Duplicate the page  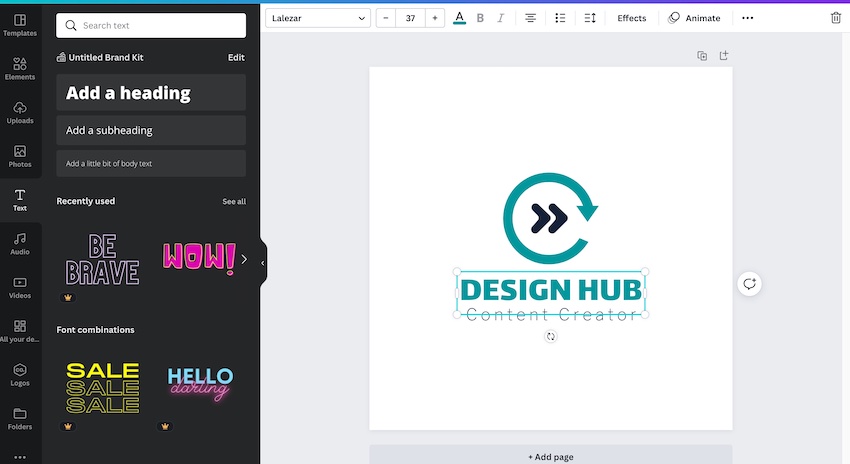point(702,56)
